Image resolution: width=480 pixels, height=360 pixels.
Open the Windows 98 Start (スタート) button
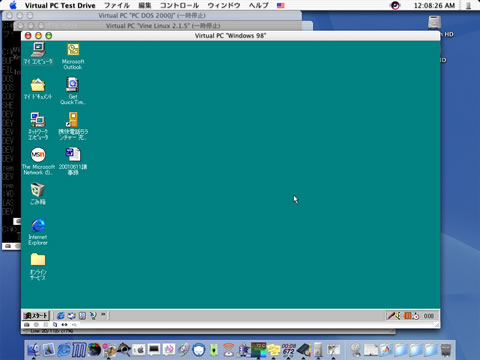pyautogui.click(x=36, y=315)
